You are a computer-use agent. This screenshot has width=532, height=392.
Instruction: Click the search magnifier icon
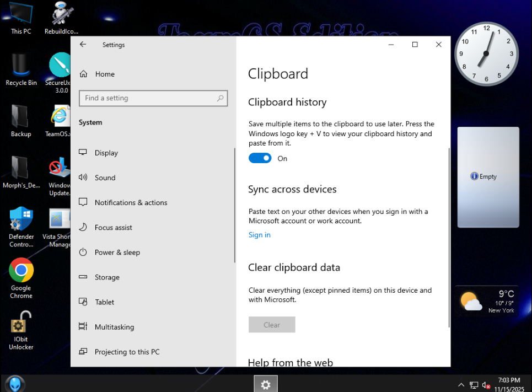click(x=220, y=98)
